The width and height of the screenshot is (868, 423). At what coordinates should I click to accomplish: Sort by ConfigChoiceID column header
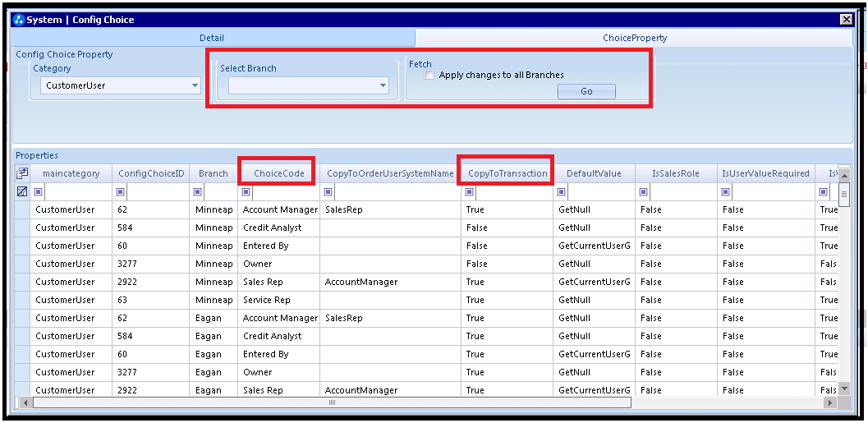pyautogui.click(x=151, y=173)
